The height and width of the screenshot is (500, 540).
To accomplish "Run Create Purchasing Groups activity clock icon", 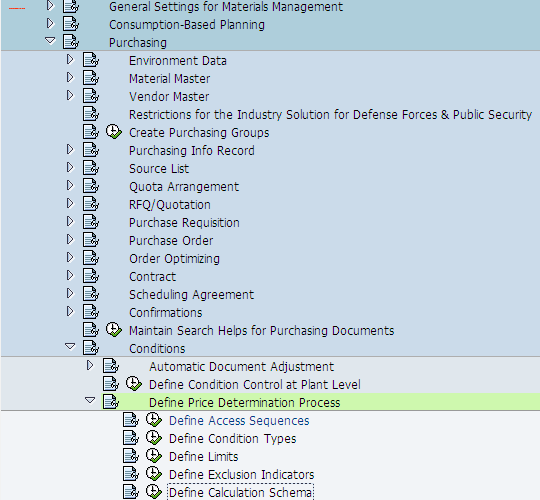I will pyautogui.click(x=114, y=132).
